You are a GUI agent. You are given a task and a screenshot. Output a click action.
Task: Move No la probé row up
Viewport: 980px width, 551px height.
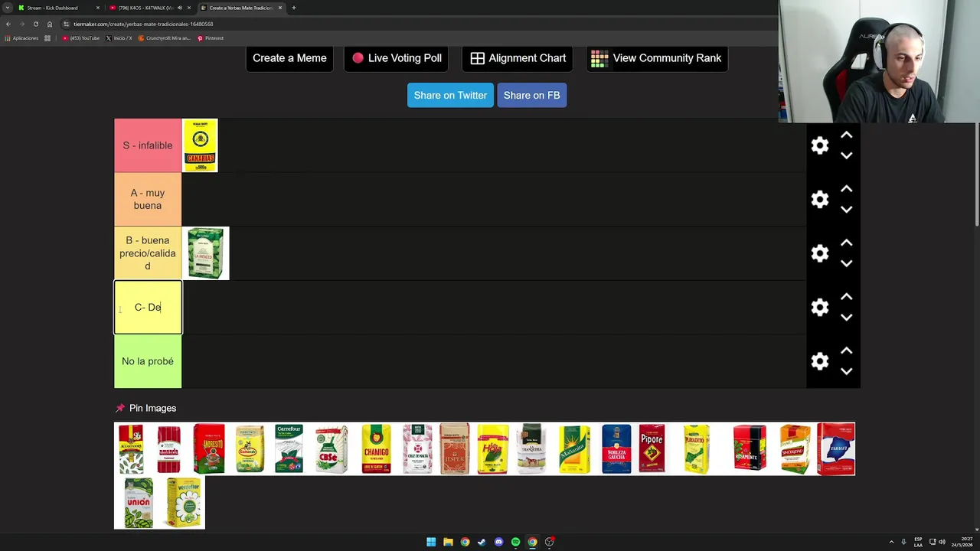[846, 351]
